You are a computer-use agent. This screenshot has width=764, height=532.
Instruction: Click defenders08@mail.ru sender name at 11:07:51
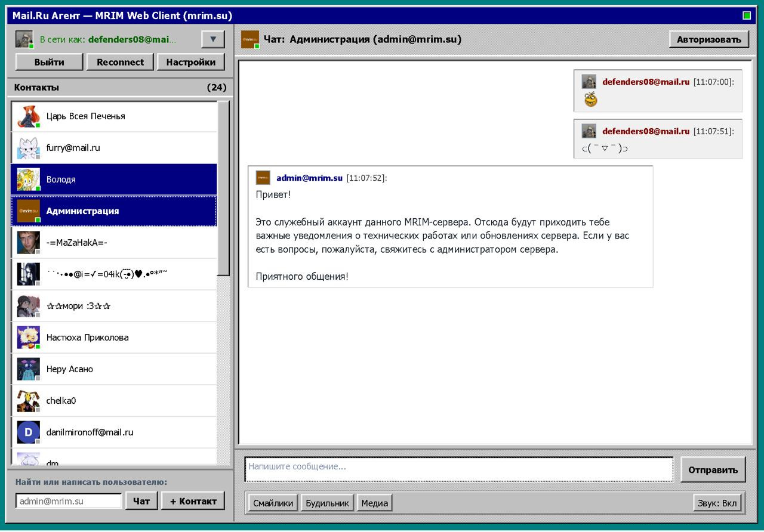click(x=646, y=131)
